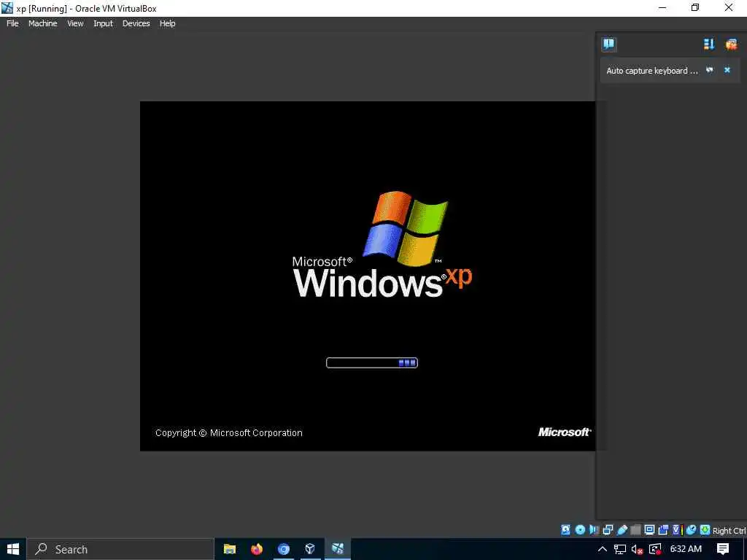Image resolution: width=747 pixels, height=560 pixels.
Task: Disable the Auto capture keyboard message via forbid icon
Action: coord(710,70)
